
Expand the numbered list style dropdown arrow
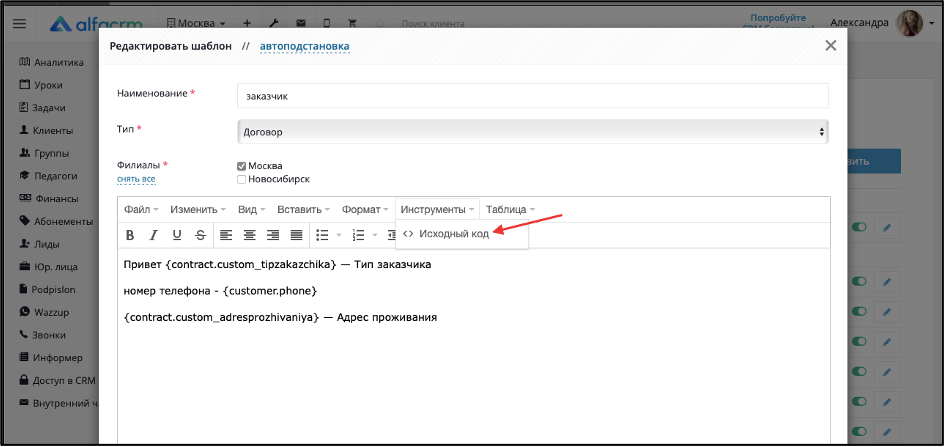coord(375,236)
